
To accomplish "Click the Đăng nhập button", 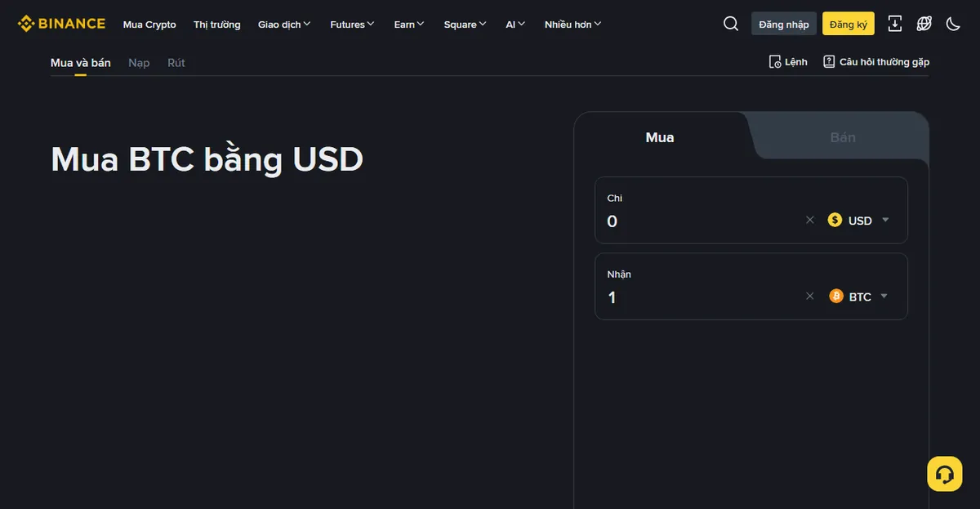I will coord(784,24).
